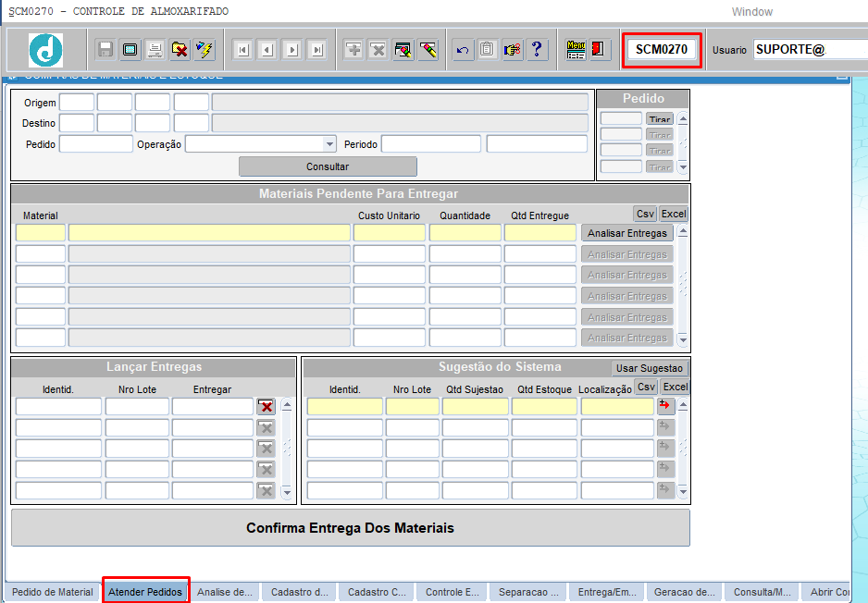Viewport: 868px width, 603px height.
Task: Click the Consultar button
Action: click(328, 166)
